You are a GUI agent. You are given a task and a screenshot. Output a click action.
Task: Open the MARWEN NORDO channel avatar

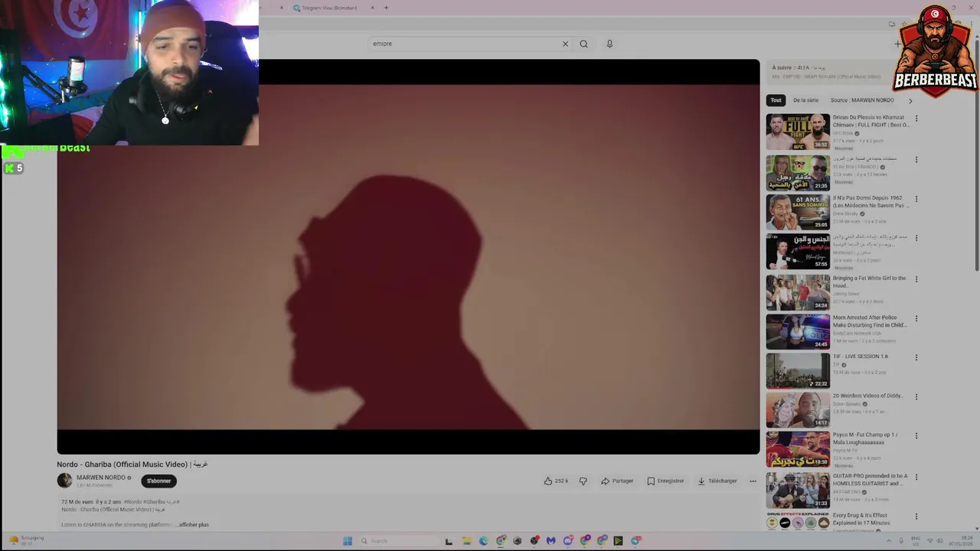tap(64, 481)
